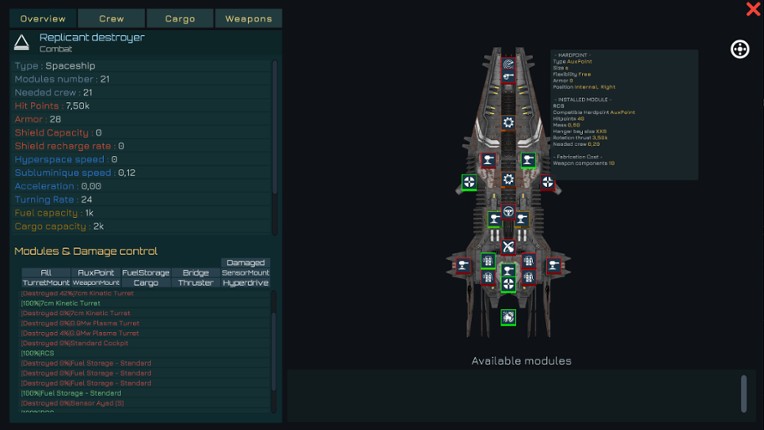This screenshot has height=430, width=764.
Task: Close the ship screen with red X
Action: (753, 9)
